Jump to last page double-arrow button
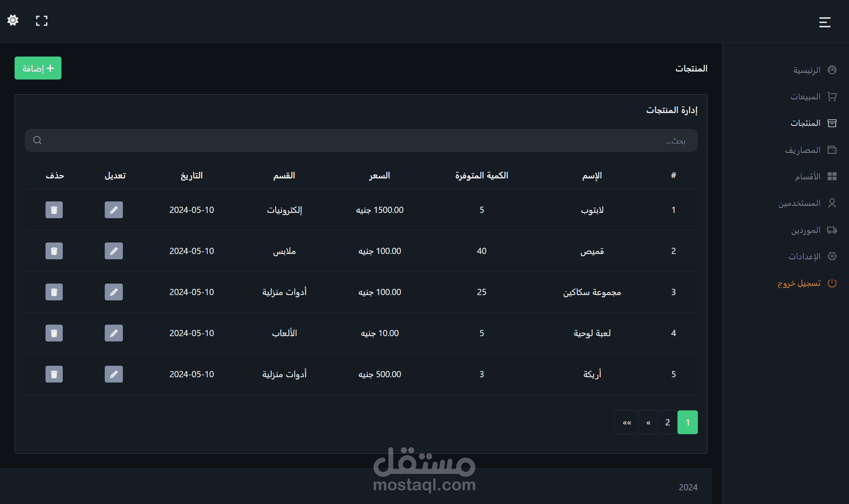This screenshot has width=849, height=504. pos(627,422)
